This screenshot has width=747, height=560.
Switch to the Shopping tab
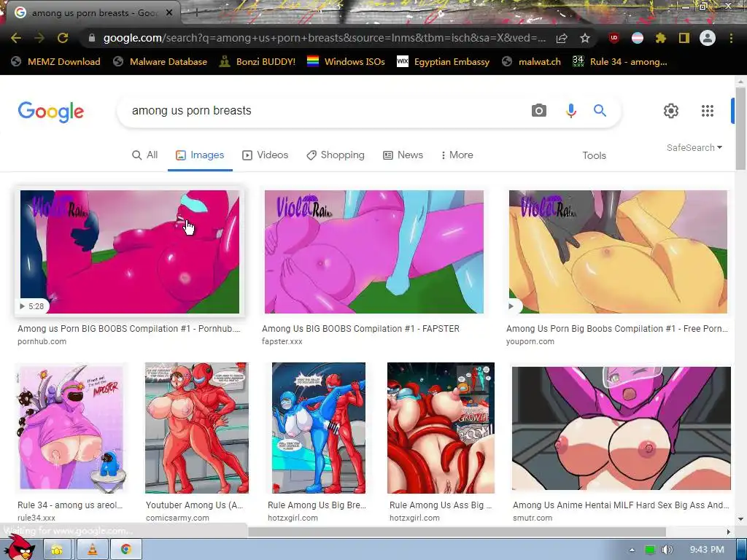click(336, 155)
